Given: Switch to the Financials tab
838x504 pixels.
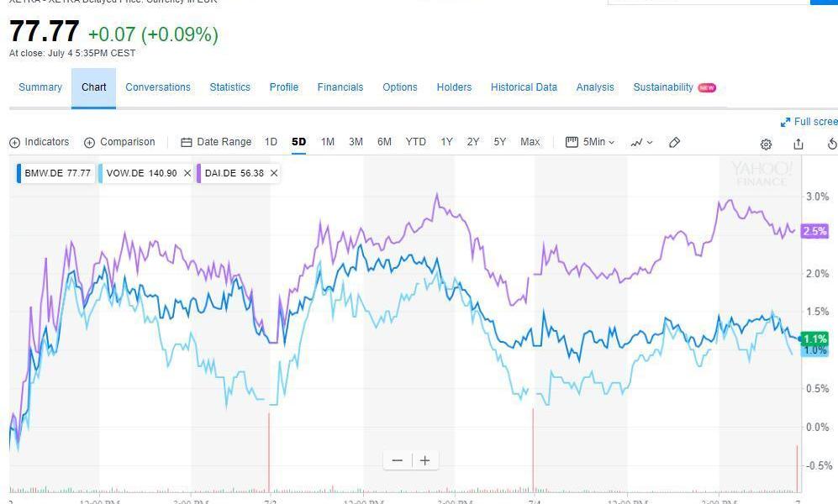Looking at the screenshot, I should click(340, 87).
